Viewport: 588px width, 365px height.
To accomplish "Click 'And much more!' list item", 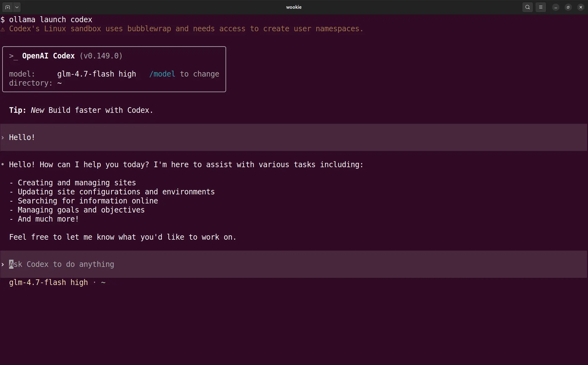I will (x=48, y=219).
